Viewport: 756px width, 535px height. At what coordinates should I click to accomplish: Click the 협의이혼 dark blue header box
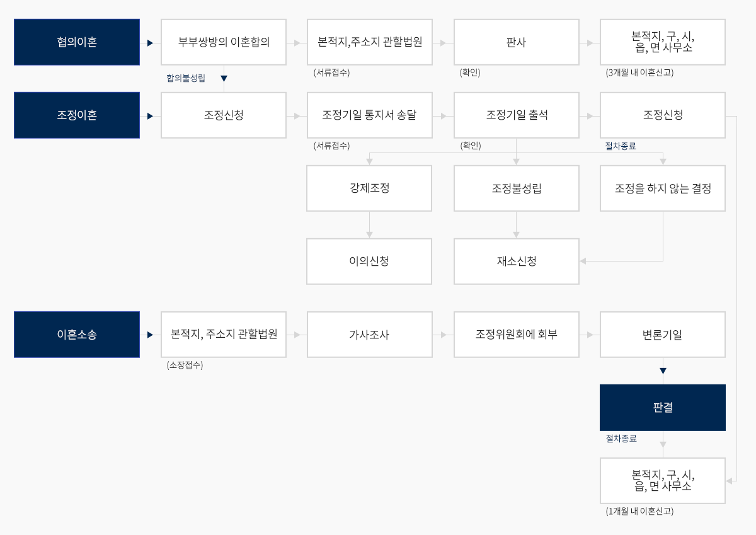pos(77,42)
